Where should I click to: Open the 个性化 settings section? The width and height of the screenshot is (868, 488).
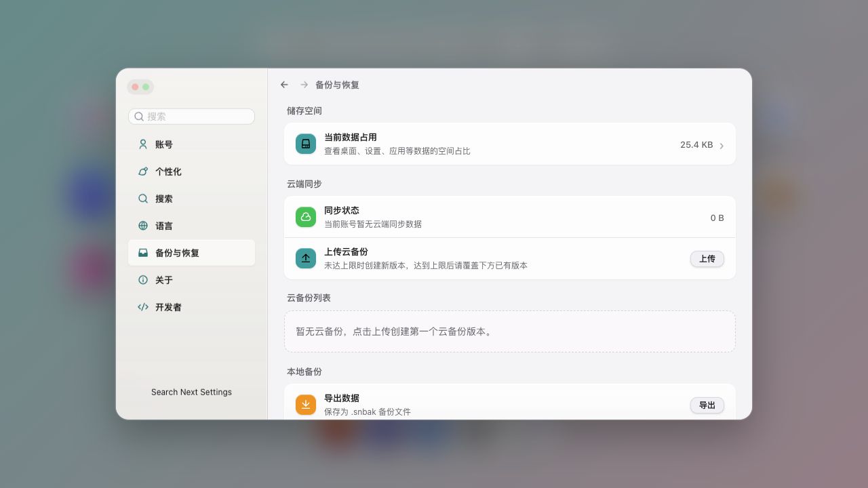point(191,171)
